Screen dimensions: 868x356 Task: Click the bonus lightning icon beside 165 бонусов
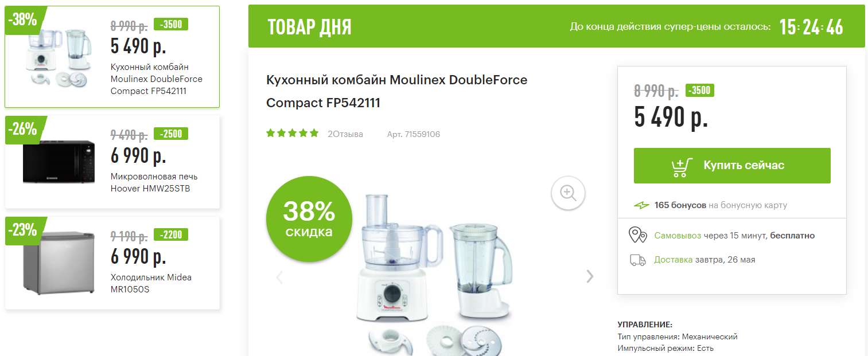click(641, 205)
